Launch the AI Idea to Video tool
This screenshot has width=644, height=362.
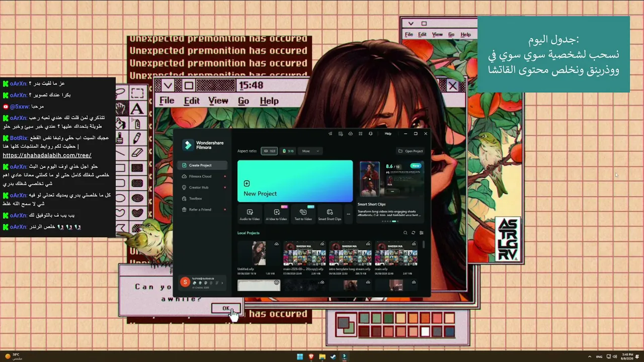(x=277, y=215)
